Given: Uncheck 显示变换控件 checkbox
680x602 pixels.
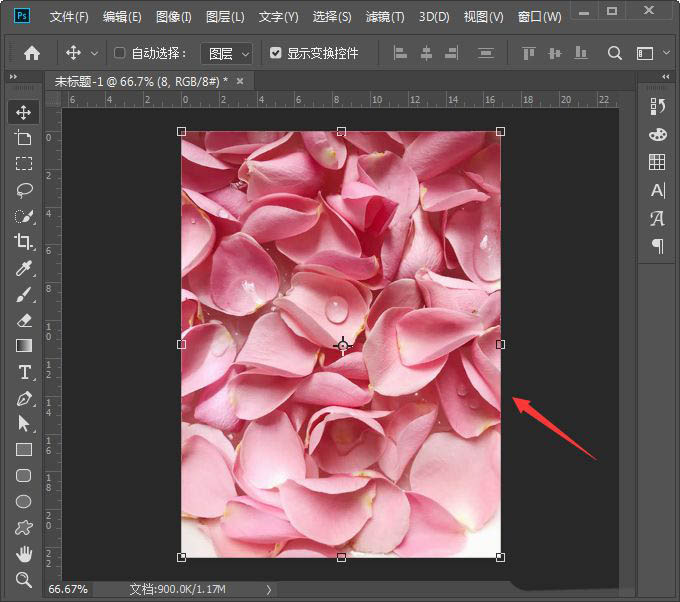Looking at the screenshot, I should [275, 53].
